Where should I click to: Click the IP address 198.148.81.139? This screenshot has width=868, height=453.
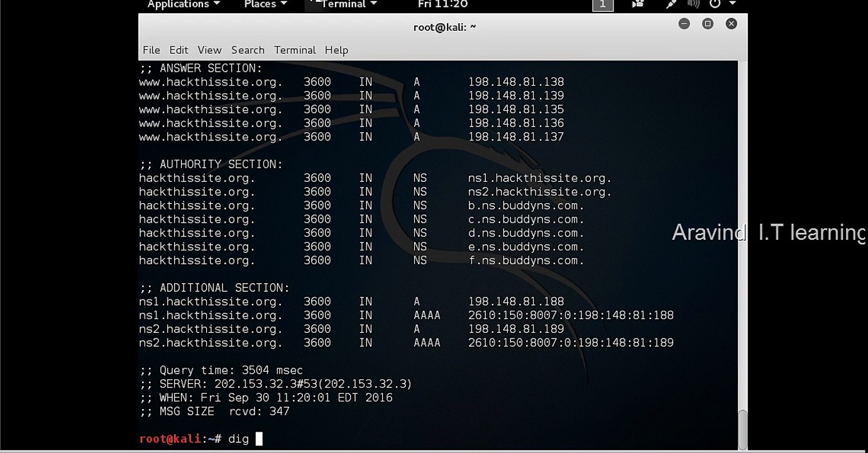[x=516, y=96]
